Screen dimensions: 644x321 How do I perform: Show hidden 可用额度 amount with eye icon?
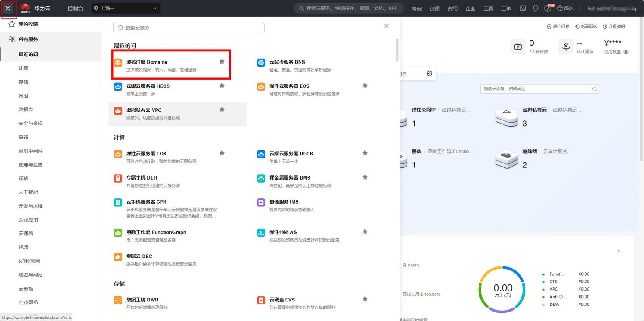click(626, 52)
